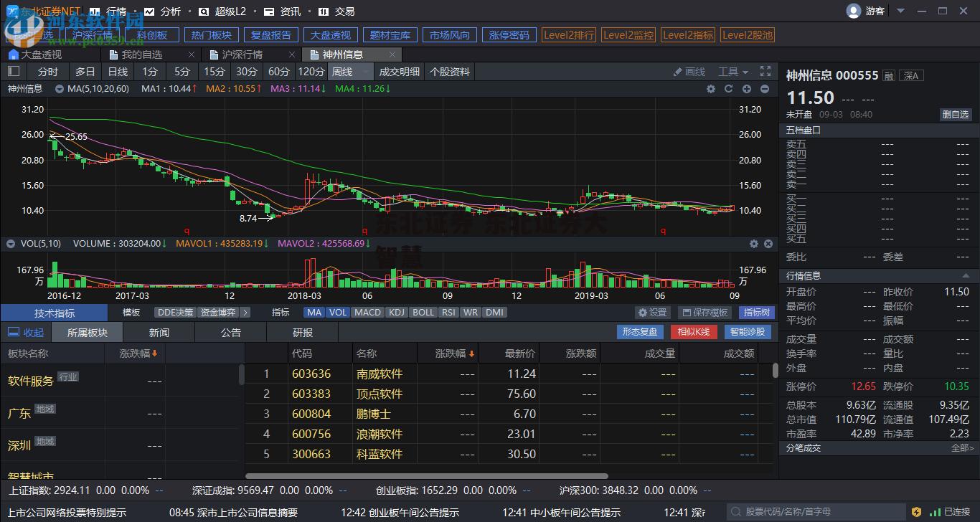Switch to the 公告 tab
980x522 pixels.
231,333
